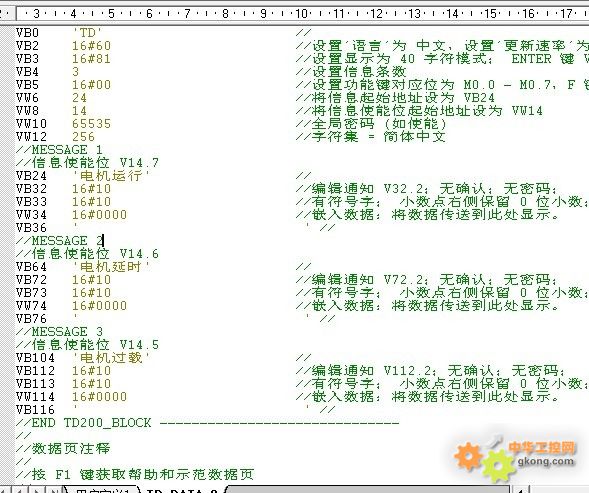Switch to the 用户定义1 tab
This screenshot has width=589, height=493.
point(101,491)
